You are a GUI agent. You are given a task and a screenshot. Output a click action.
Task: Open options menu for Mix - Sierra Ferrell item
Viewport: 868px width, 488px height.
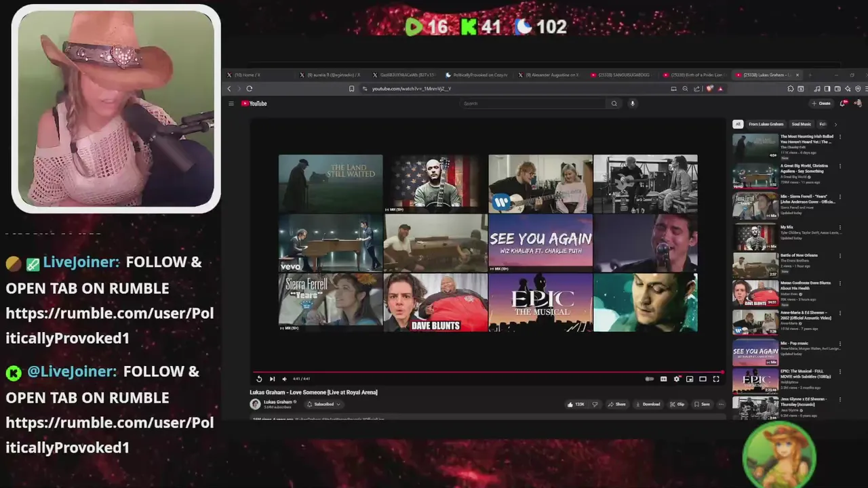840,197
